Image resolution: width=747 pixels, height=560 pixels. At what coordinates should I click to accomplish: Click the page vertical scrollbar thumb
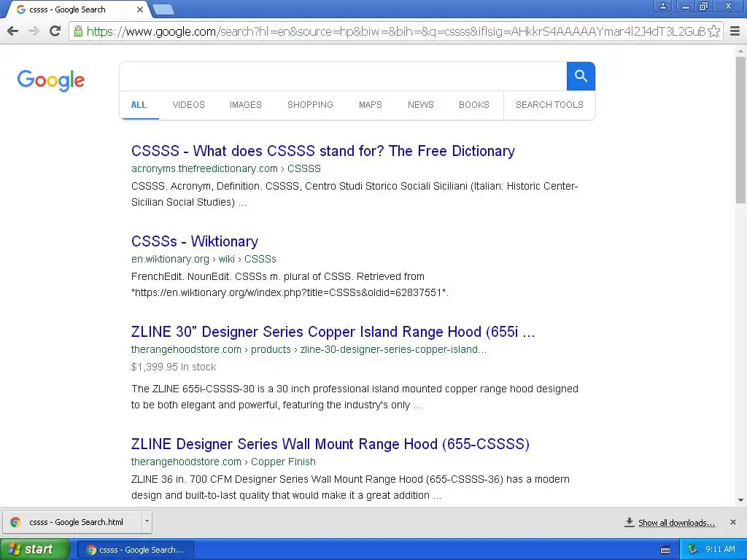click(740, 130)
